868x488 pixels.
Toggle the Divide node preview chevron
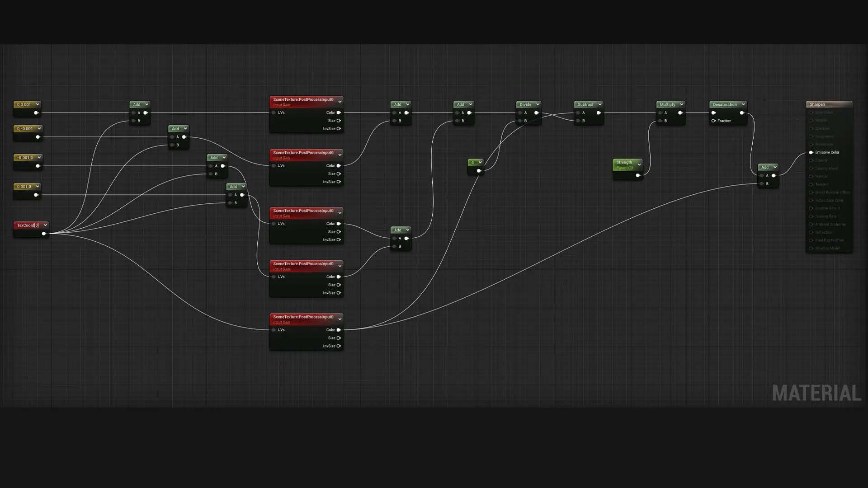pyautogui.click(x=538, y=104)
